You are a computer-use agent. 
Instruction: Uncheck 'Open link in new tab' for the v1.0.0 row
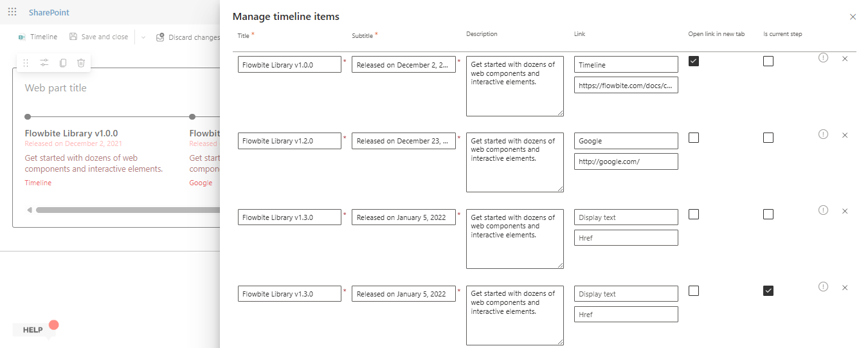coord(694,61)
